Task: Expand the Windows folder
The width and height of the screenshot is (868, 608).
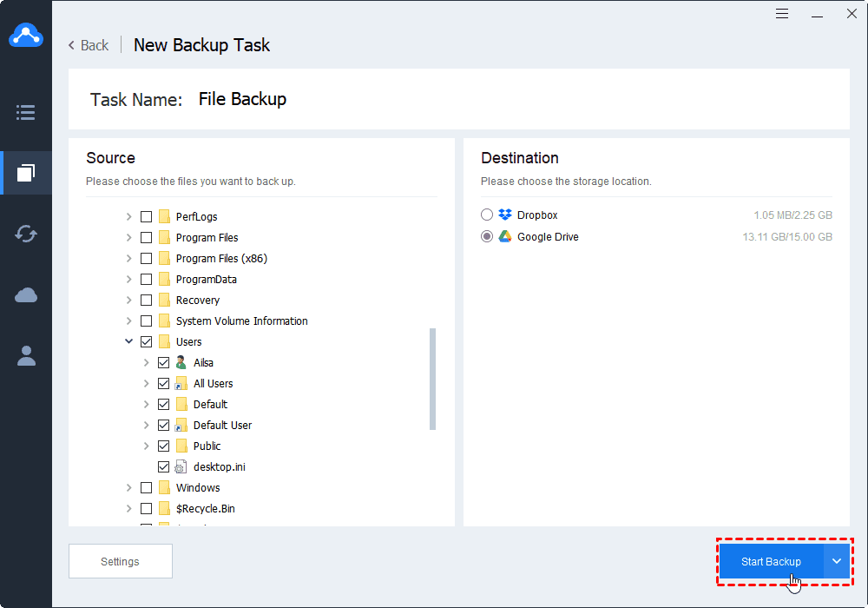Action: coord(128,487)
